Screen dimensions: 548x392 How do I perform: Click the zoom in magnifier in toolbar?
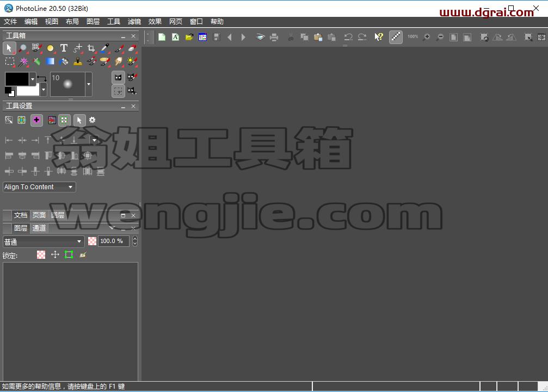(x=427, y=36)
